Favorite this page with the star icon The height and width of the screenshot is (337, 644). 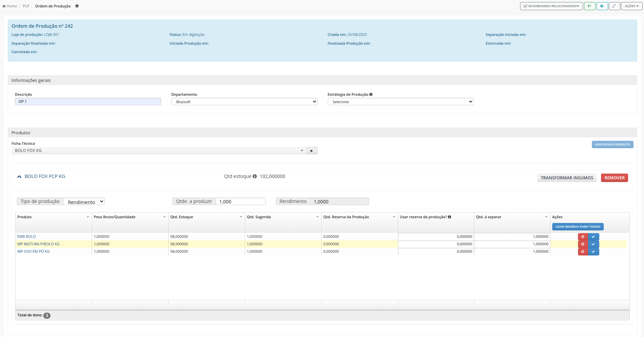point(77,6)
